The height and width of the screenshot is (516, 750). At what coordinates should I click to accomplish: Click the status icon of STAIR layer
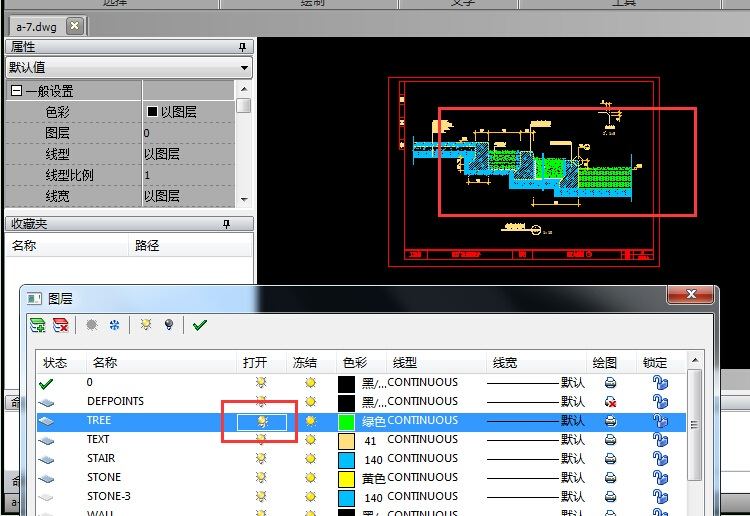[46, 460]
